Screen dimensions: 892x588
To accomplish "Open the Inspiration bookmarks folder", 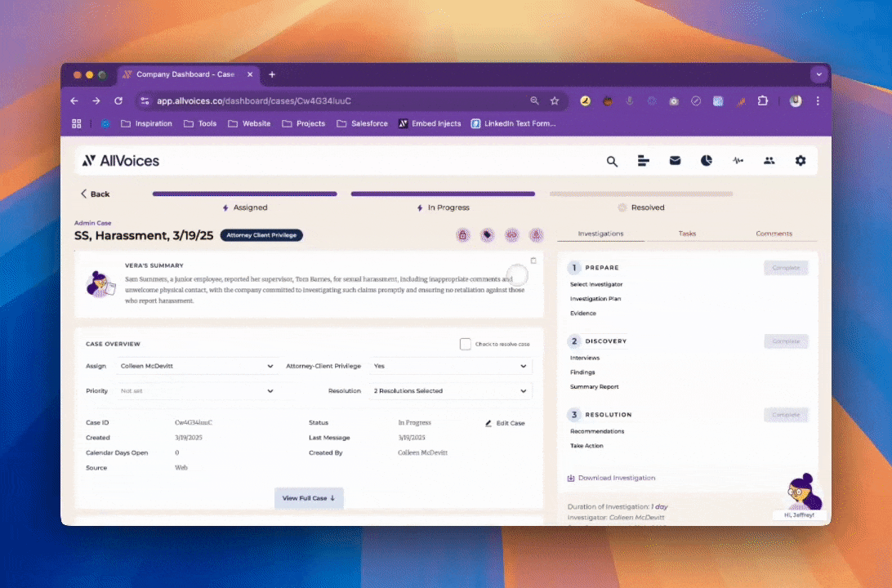I will tap(146, 123).
